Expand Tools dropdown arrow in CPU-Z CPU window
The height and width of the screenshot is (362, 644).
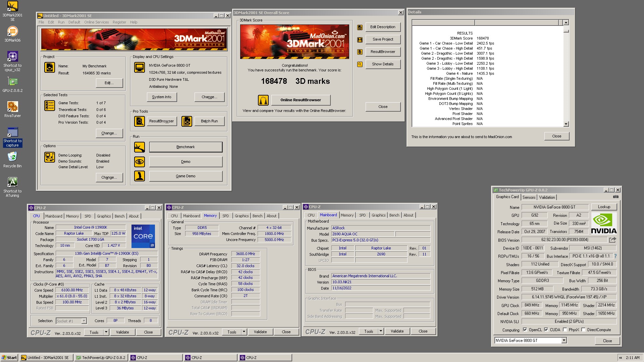[106, 332]
